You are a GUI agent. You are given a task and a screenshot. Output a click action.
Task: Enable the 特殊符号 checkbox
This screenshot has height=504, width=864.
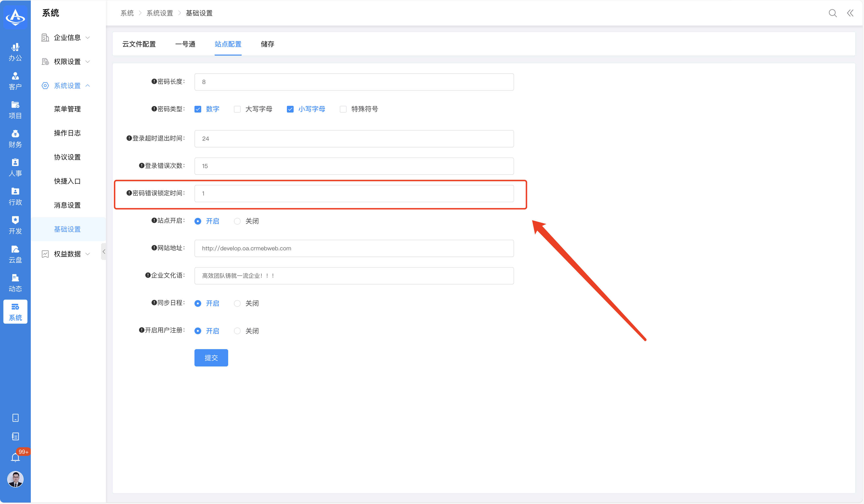343,109
